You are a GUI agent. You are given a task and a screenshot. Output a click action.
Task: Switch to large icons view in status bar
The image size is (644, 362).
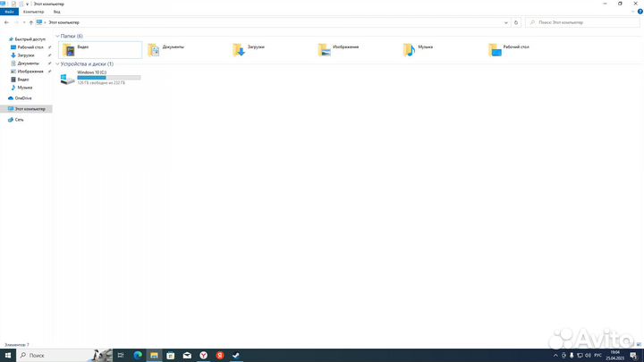coord(639,345)
